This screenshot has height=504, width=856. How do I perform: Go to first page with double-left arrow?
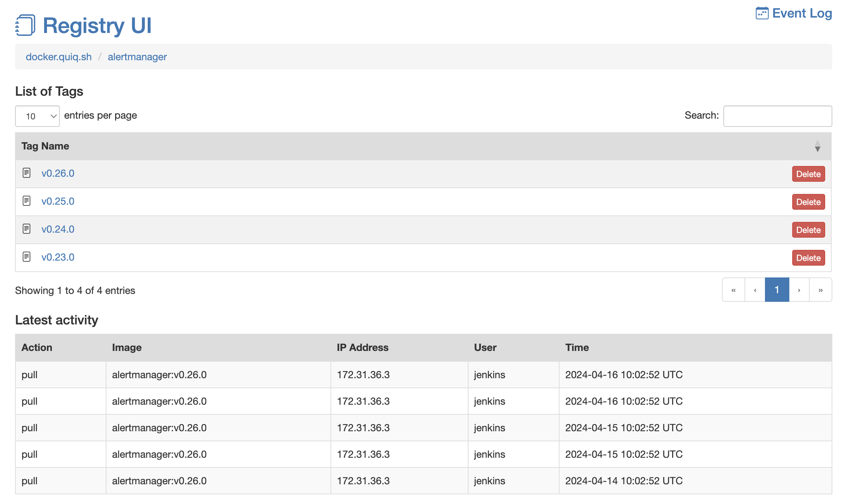(733, 290)
